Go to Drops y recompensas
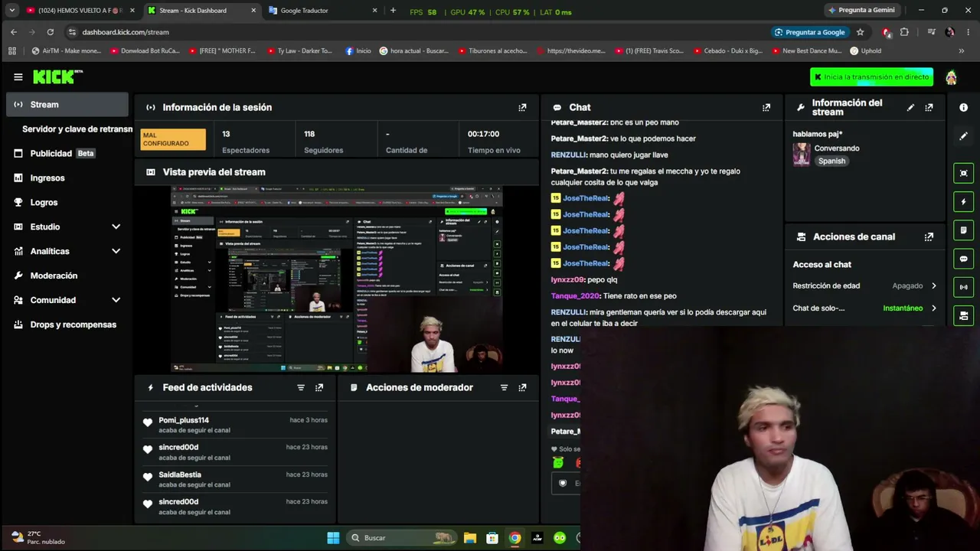Viewport: 980px width, 551px height. tap(67, 325)
